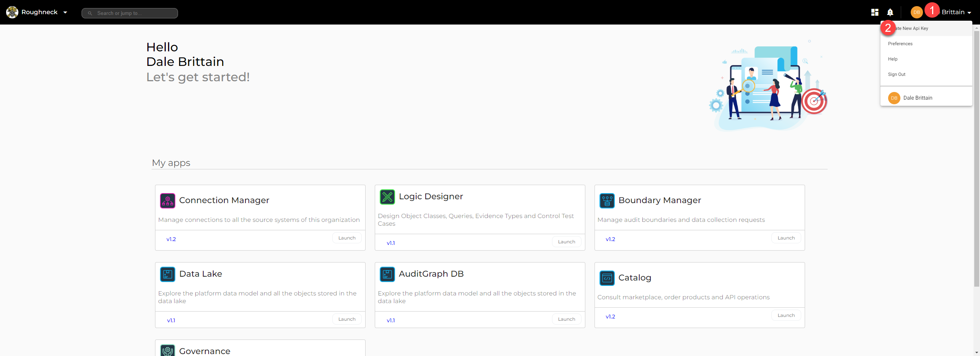Click the Roughneck organization logo
The image size is (980, 356).
pos(12,12)
